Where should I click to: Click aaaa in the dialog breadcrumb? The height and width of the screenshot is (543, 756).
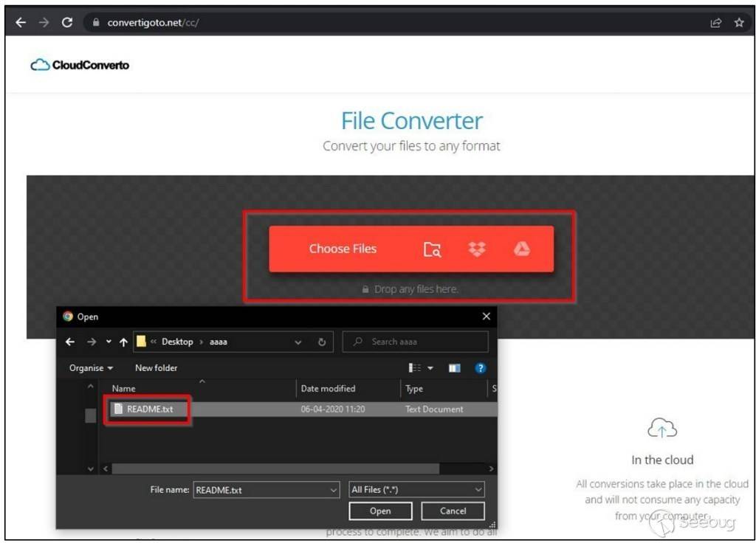218,342
